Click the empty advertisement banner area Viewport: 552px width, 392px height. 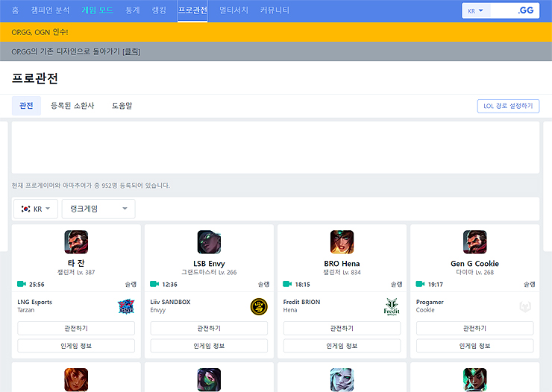pos(276,148)
